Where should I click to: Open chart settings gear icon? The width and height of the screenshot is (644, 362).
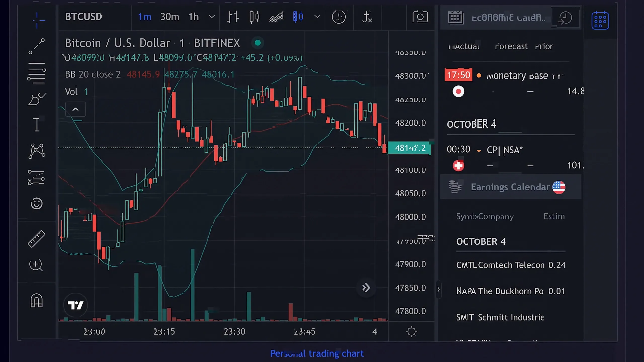coord(412,332)
